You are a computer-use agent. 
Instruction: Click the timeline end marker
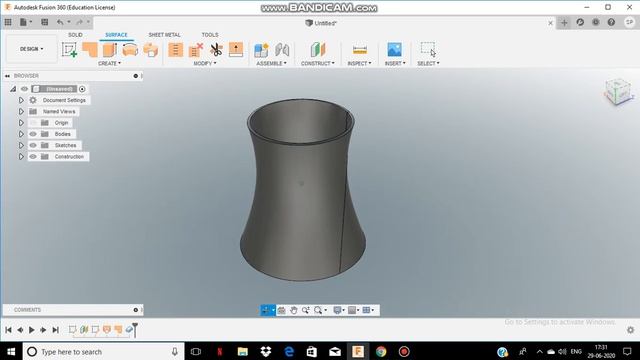pyautogui.click(x=135, y=329)
